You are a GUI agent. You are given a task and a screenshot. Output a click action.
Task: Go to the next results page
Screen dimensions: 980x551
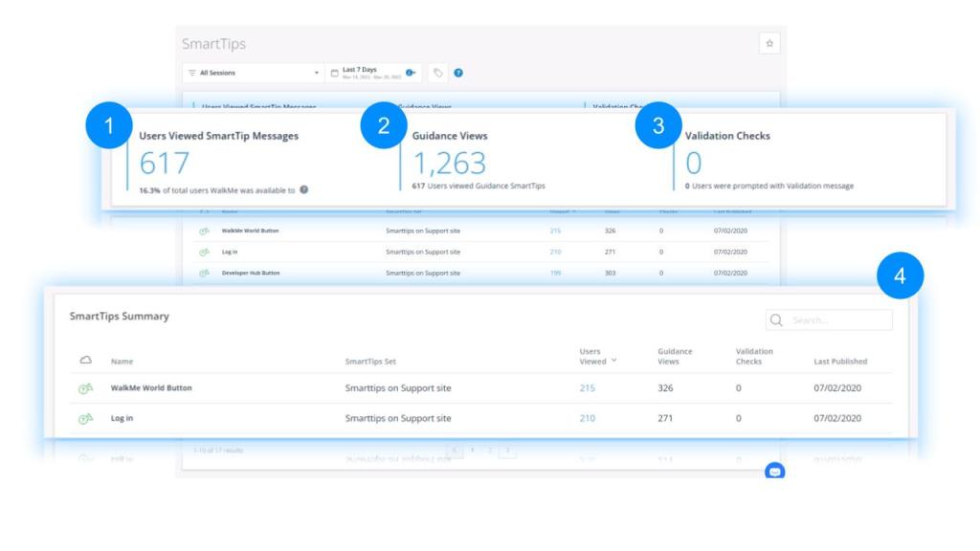click(507, 450)
